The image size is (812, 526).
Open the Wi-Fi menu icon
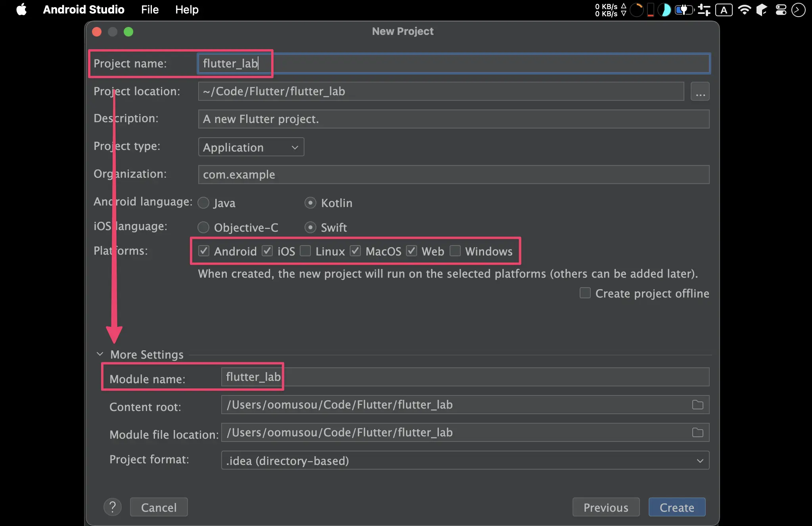click(x=745, y=10)
